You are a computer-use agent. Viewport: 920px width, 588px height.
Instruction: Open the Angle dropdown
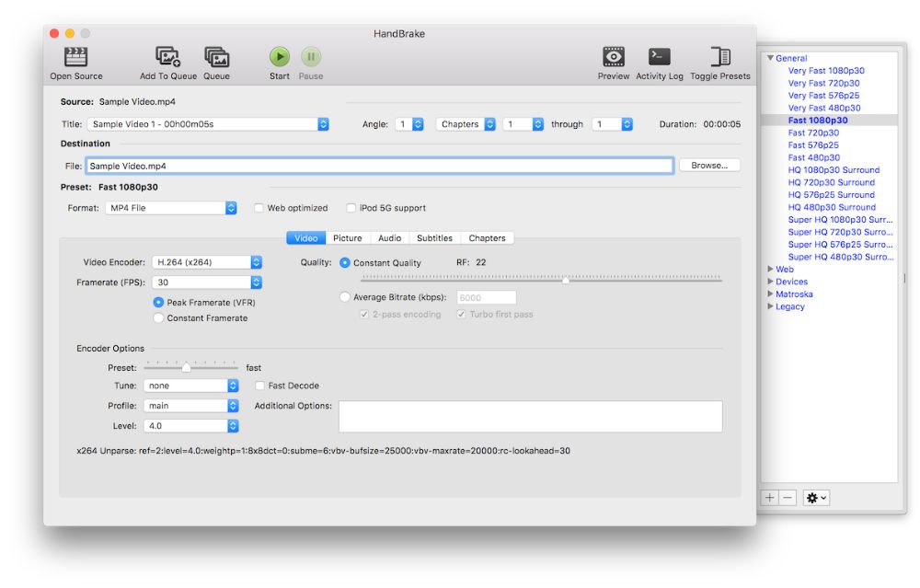click(409, 124)
